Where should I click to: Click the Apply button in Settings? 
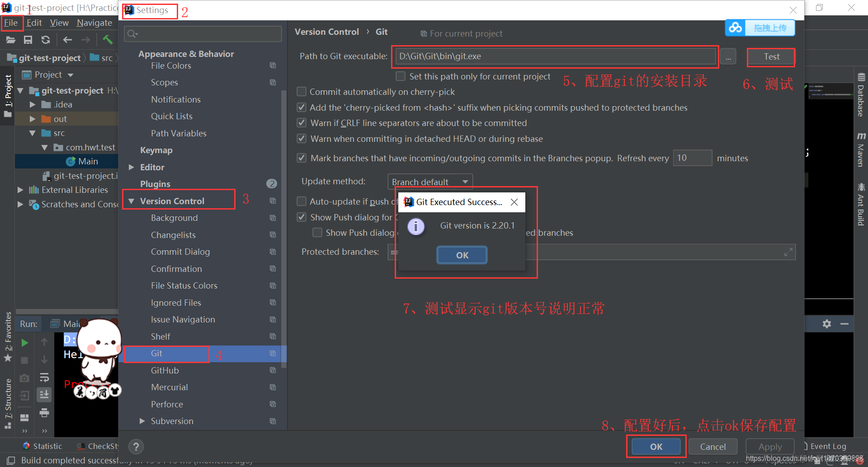(770, 447)
